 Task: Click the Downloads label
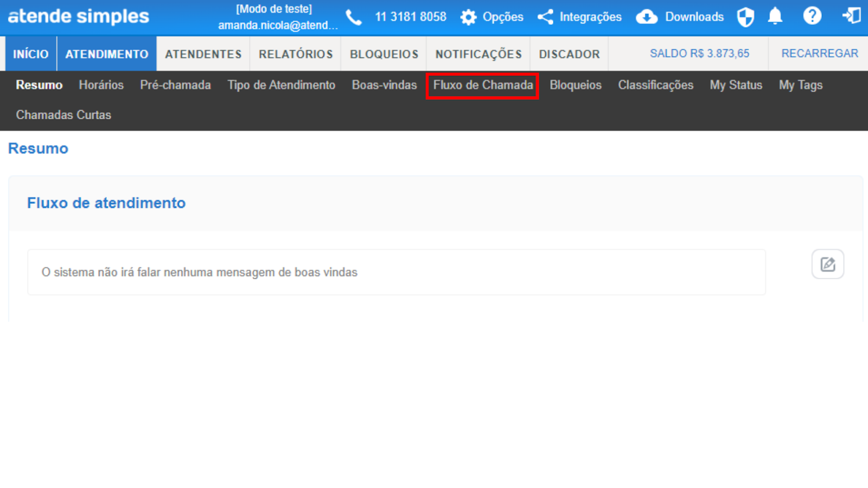point(694,17)
